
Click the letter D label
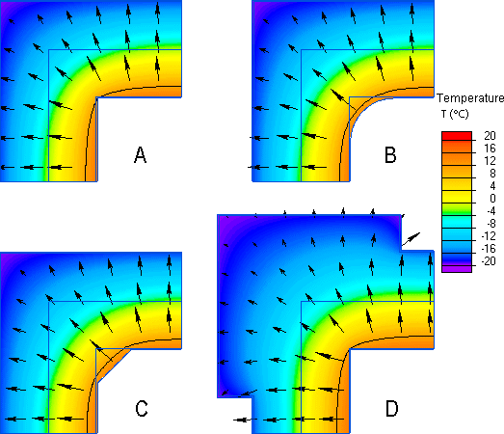pyautogui.click(x=392, y=409)
